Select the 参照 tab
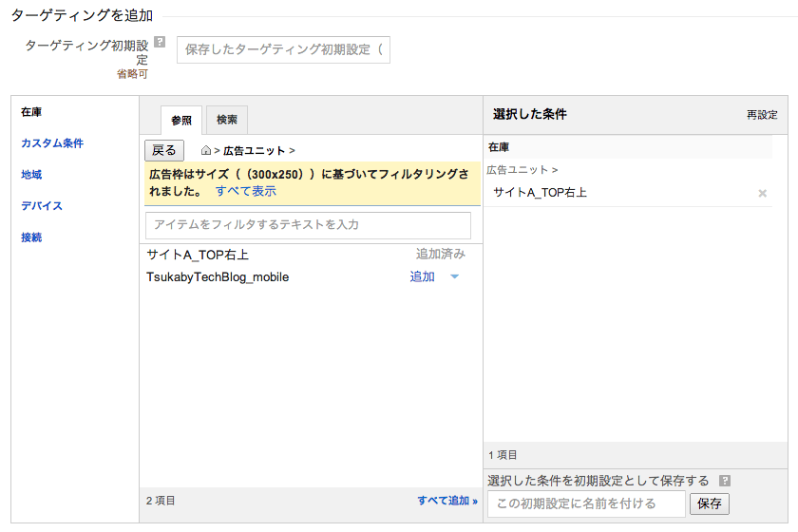 pyautogui.click(x=181, y=120)
